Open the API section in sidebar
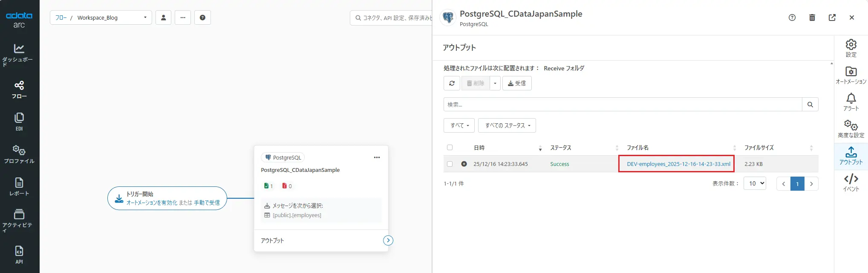 click(x=19, y=255)
